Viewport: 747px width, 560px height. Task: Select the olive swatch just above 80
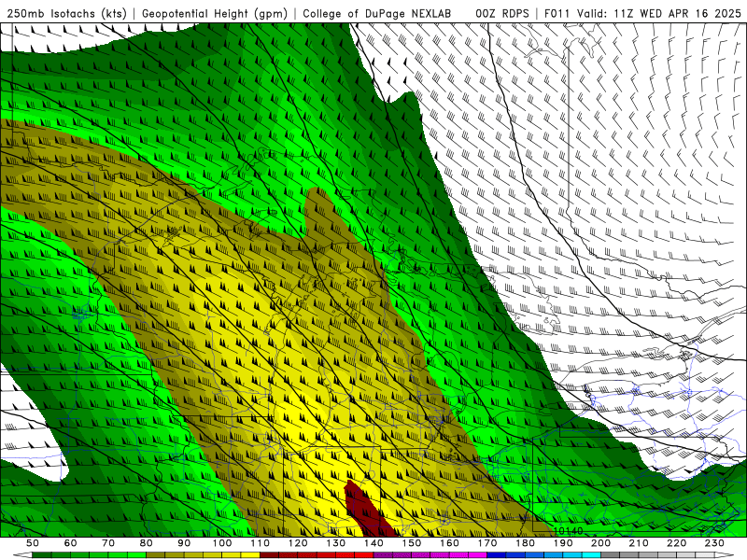coord(155,554)
